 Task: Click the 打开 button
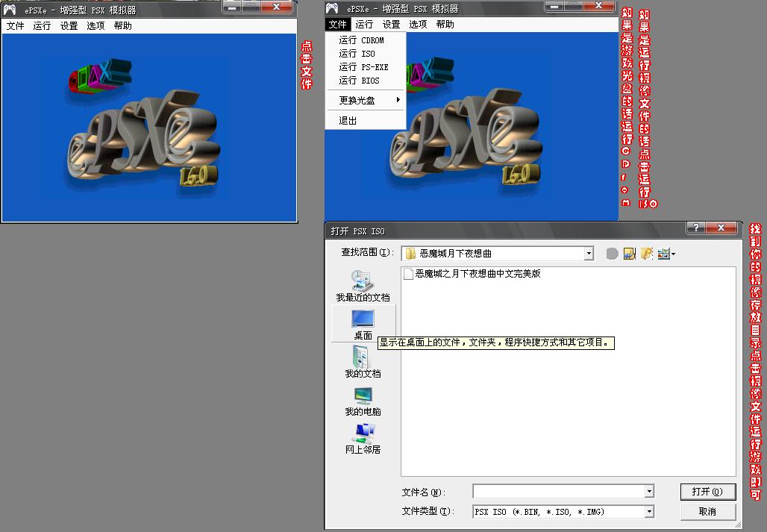pos(707,492)
